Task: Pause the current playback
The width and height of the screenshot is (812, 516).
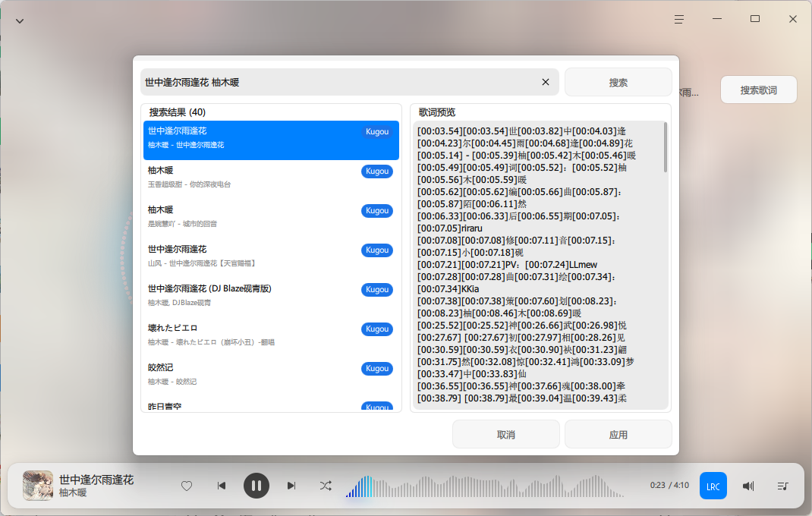Action: (x=257, y=486)
